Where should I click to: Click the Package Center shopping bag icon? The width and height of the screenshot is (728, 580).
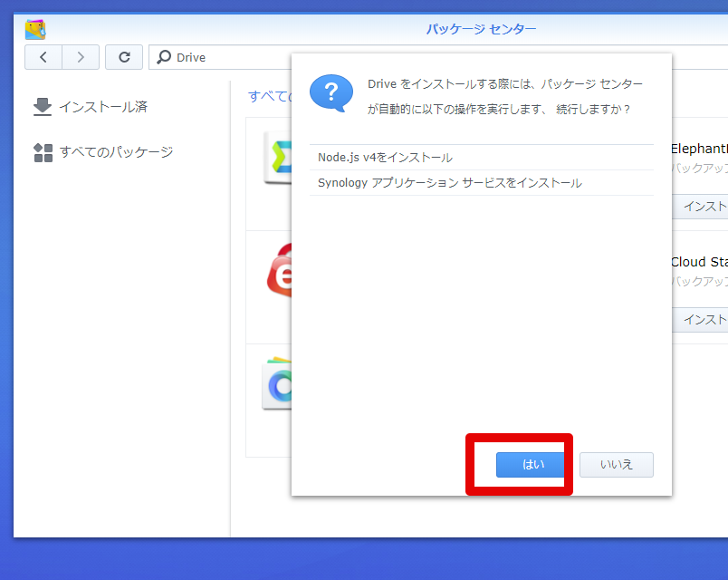point(35,29)
